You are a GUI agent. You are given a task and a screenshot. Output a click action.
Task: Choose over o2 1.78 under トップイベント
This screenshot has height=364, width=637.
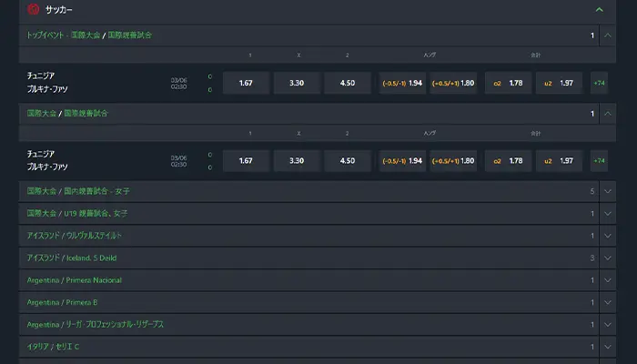click(x=508, y=83)
